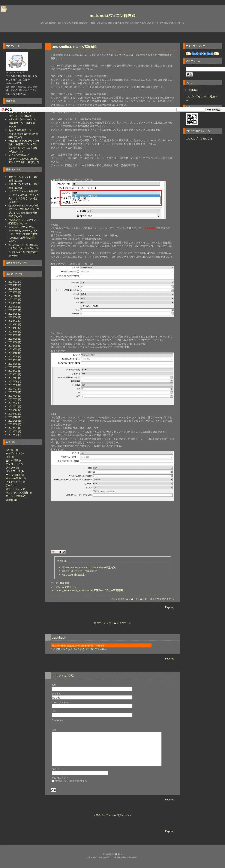Click このブログをリンクに追加する
Image resolution: width=225 pixels, height=868 pixels.
(201, 98)
